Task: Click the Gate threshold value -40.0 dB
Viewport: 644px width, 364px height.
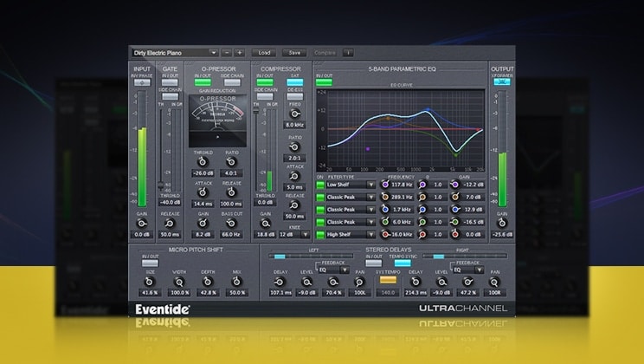Action: point(170,202)
